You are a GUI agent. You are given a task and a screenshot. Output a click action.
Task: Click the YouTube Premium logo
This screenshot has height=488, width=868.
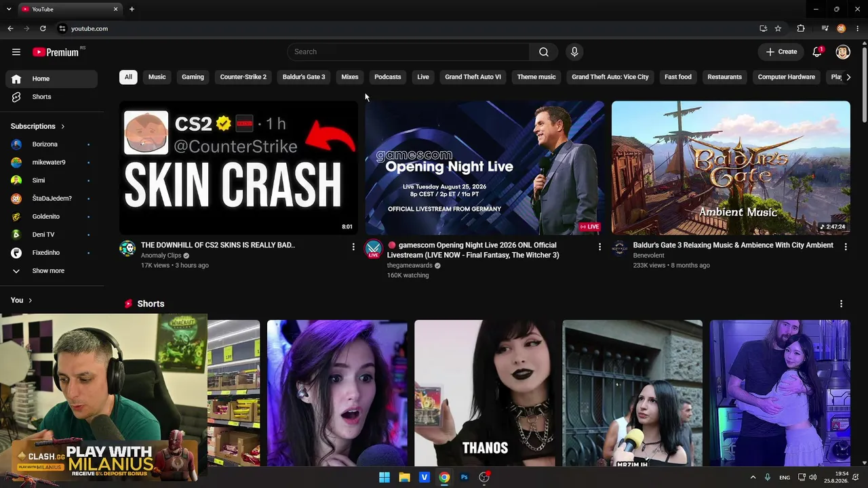click(56, 52)
